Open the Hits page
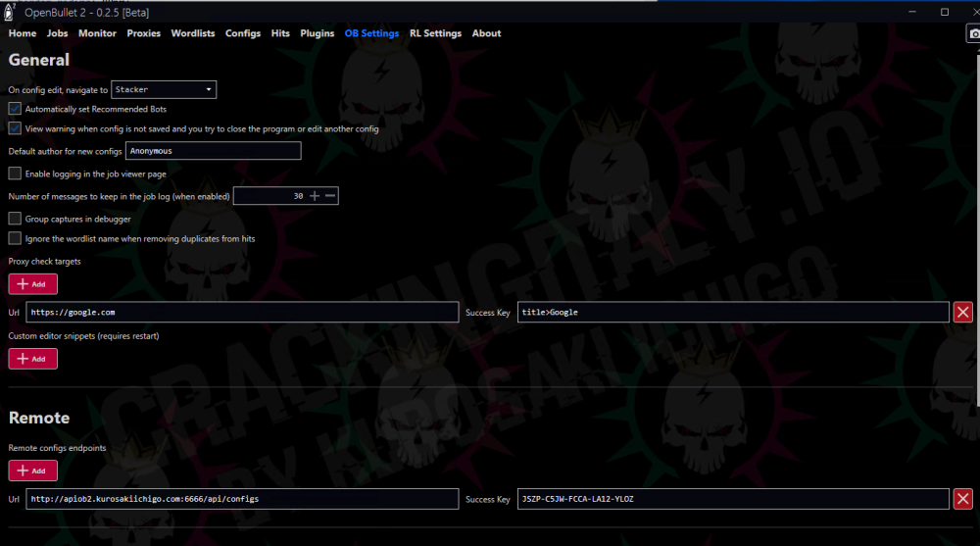Image resolution: width=980 pixels, height=546 pixels. pyautogui.click(x=280, y=33)
